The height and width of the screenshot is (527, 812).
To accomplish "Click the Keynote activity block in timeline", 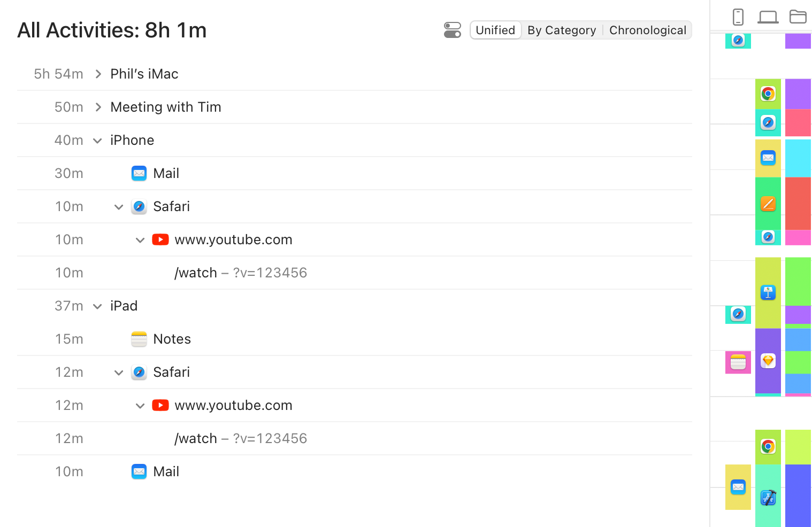I will pyautogui.click(x=768, y=292).
